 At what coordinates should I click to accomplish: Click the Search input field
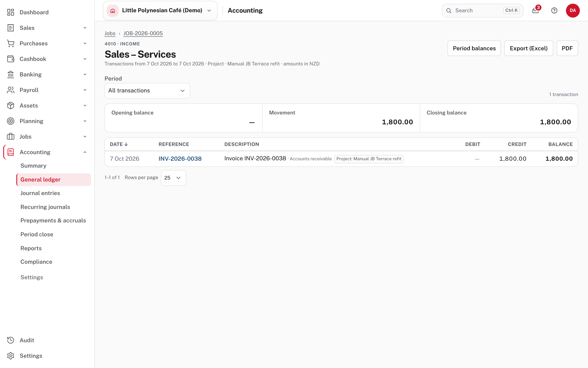point(482,10)
